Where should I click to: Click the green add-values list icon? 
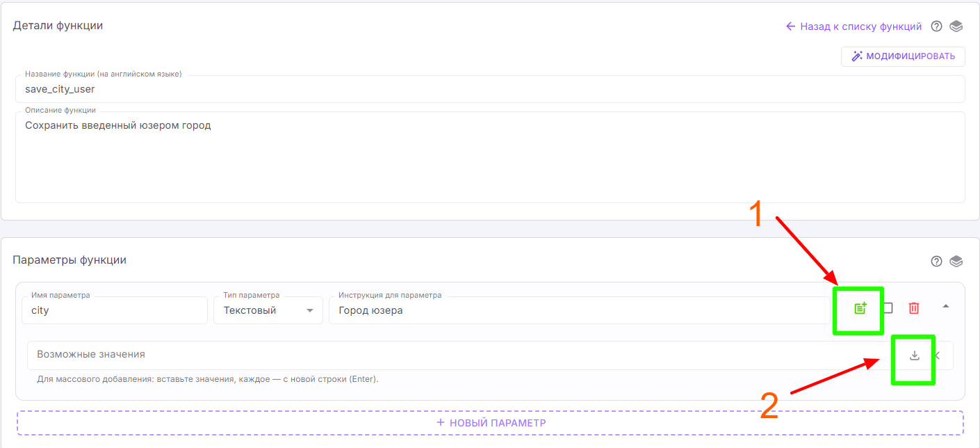coord(860,308)
